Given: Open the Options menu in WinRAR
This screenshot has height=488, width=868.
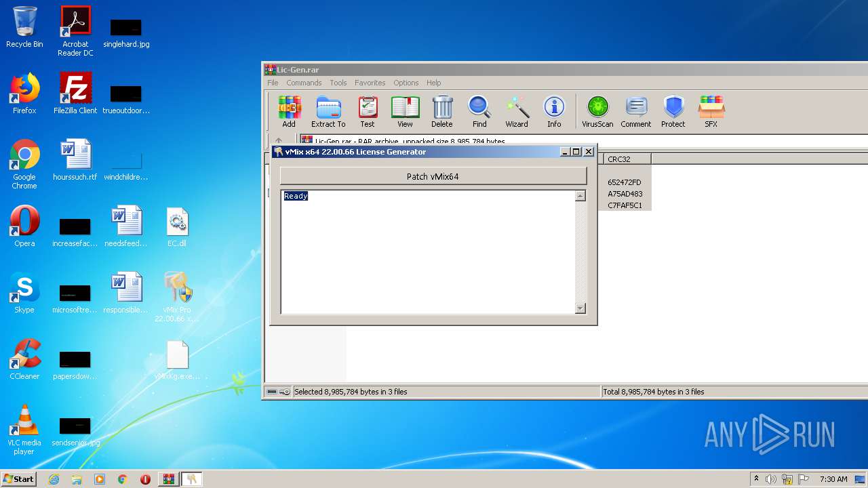Looking at the screenshot, I should tap(406, 83).
